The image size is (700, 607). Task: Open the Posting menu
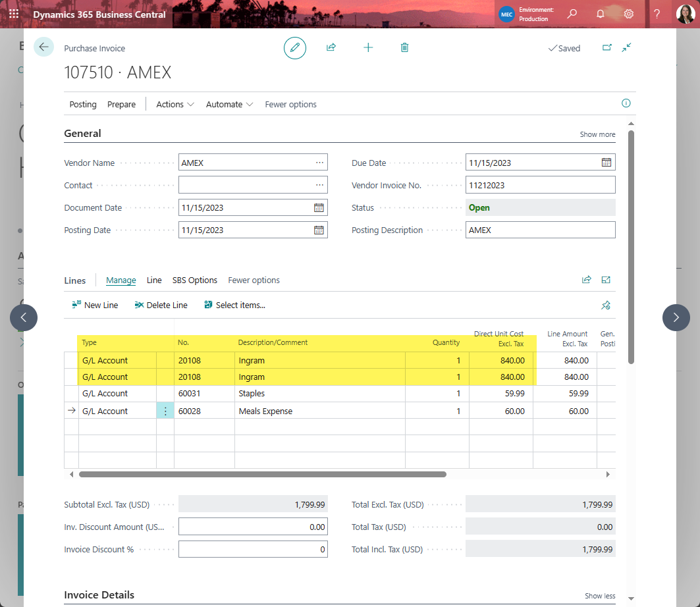tap(83, 105)
